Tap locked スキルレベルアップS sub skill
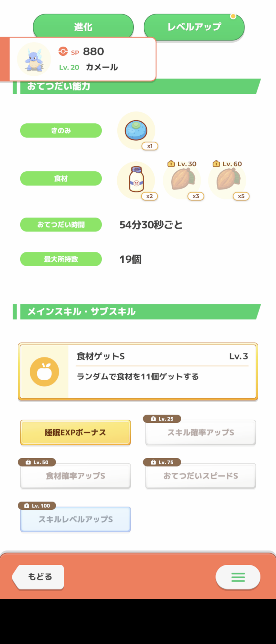Image resolution: width=276 pixels, height=644 pixels. 75,519
